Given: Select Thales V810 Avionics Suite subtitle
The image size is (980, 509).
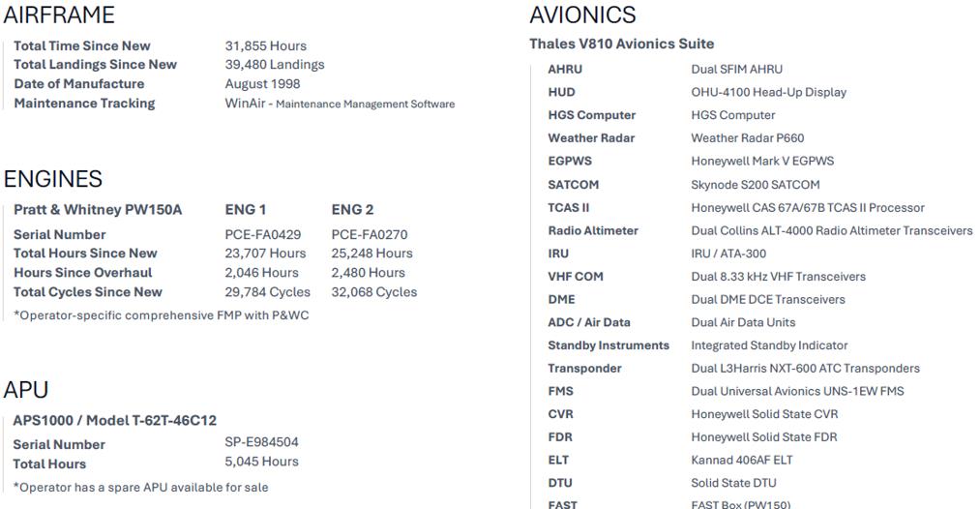Looking at the screenshot, I should 621,44.
